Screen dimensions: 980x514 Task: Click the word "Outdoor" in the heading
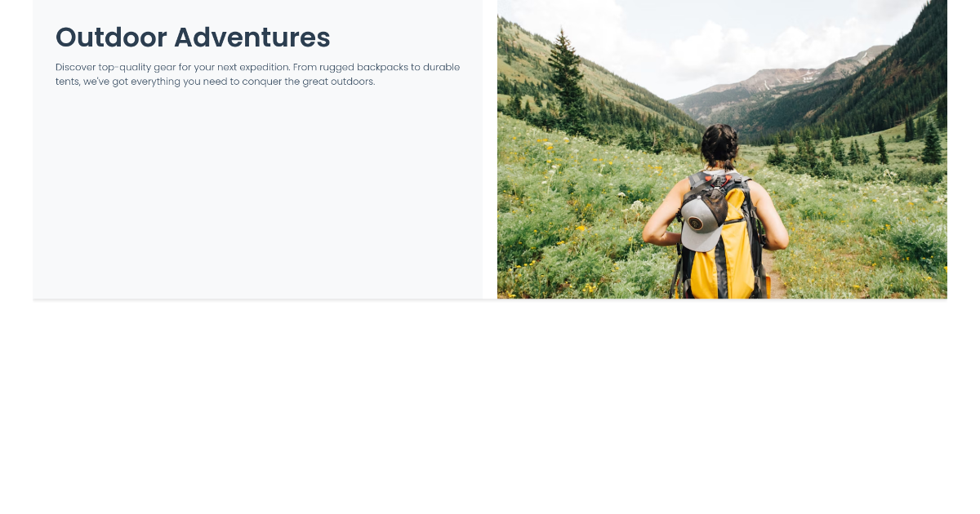111,38
